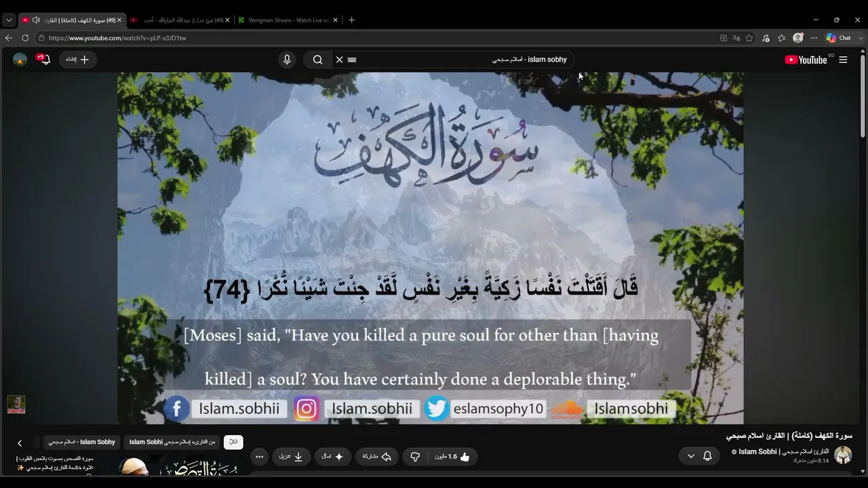Click the small thumbnail at the page's left edge

(16, 405)
